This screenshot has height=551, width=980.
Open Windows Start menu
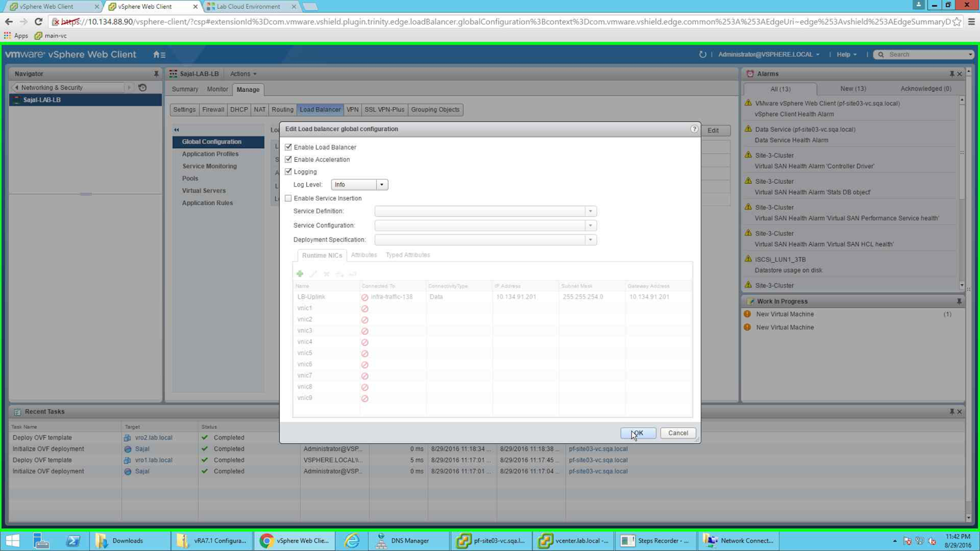[x=13, y=541]
